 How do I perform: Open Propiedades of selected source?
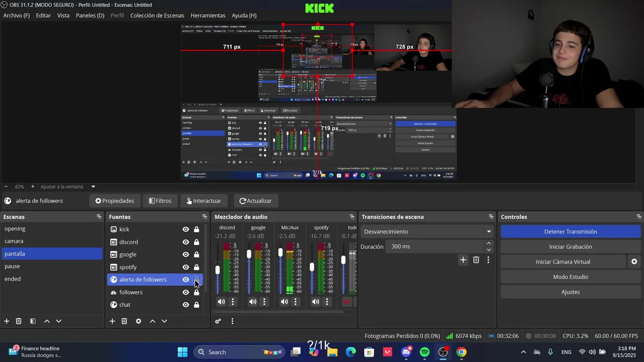[115, 201]
